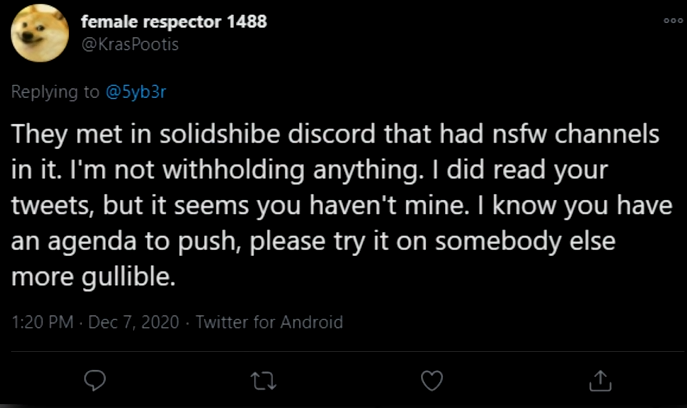The image size is (687, 408).
Task: Open the share icon menu
Action: click(x=601, y=380)
